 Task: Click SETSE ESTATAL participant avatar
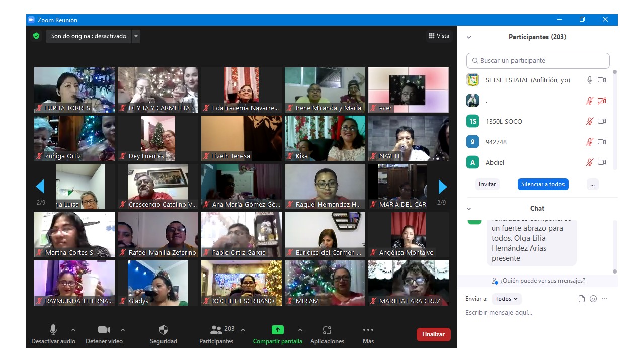(472, 80)
